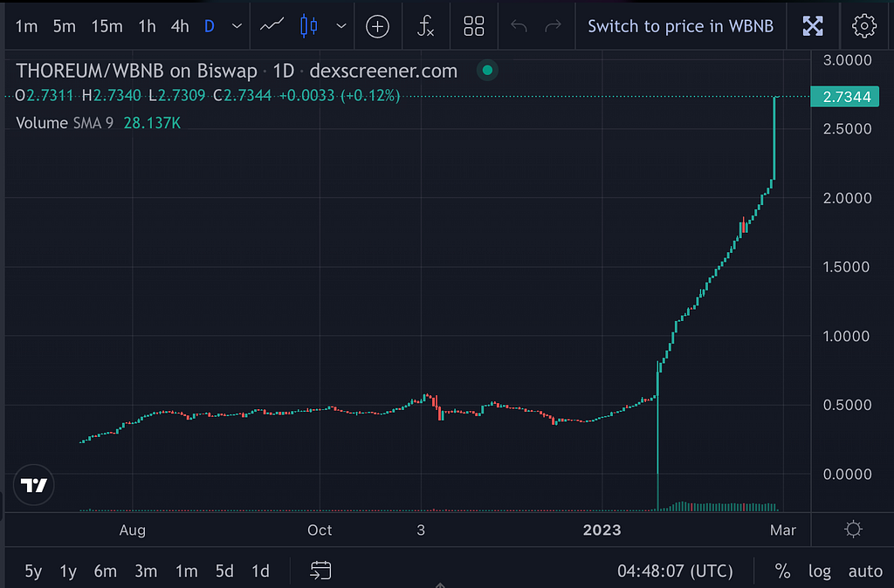Select the 5m timeframe
Screen dimensions: 894x588
click(x=65, y=26)
